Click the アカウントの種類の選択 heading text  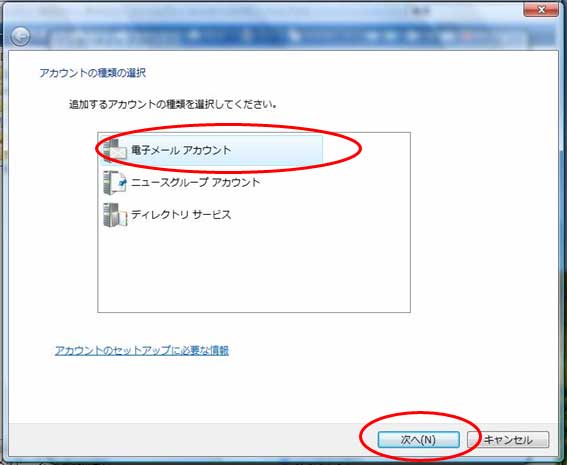(x=93, y=73)
